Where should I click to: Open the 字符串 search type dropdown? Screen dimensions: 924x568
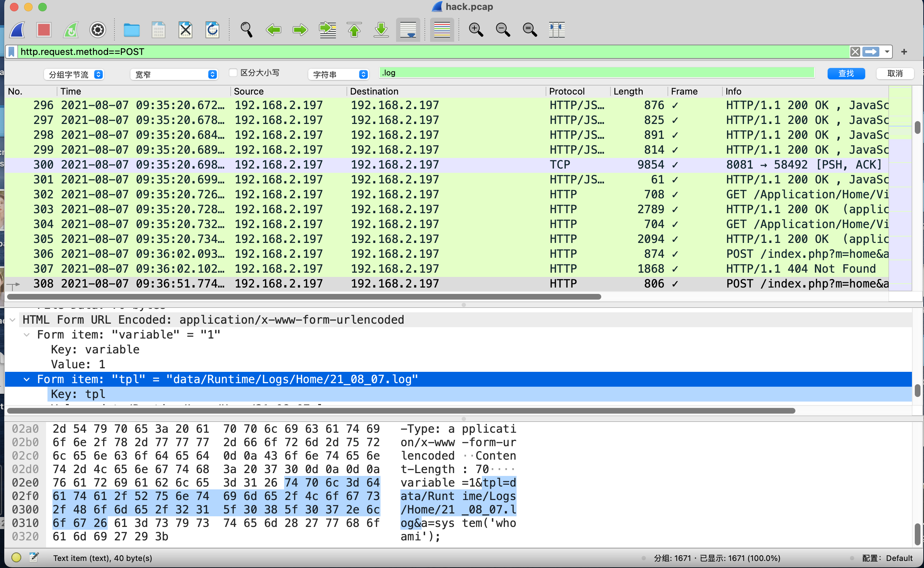click(339, 74)
